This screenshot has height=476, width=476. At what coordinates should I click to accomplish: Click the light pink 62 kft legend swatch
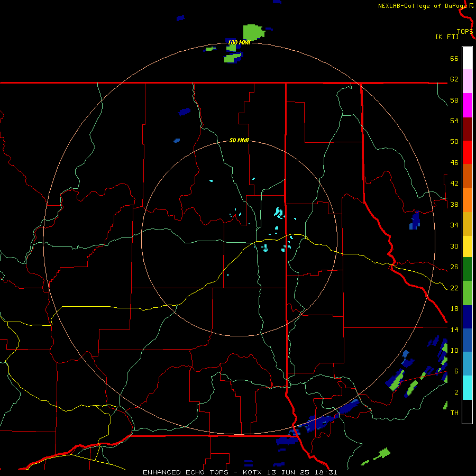pyautogui.click(x=467, y=81)
